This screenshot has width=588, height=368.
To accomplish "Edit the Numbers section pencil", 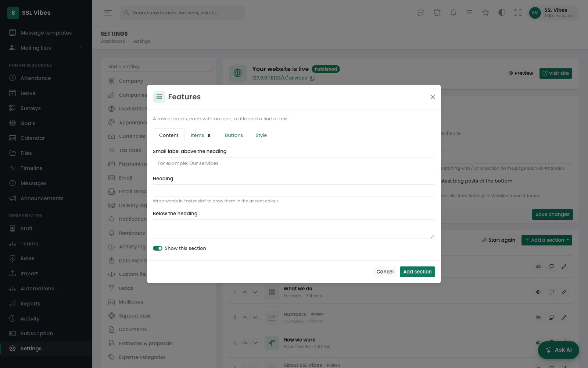I will click(x=564, y=318).
